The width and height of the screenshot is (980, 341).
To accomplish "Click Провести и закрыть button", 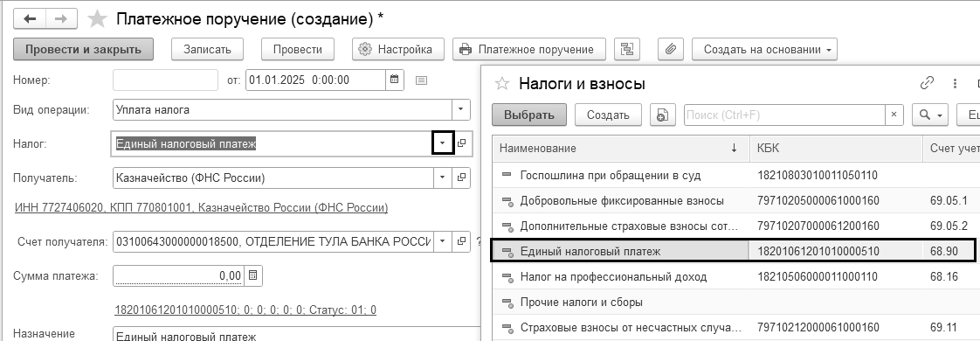I will [83, 49].
